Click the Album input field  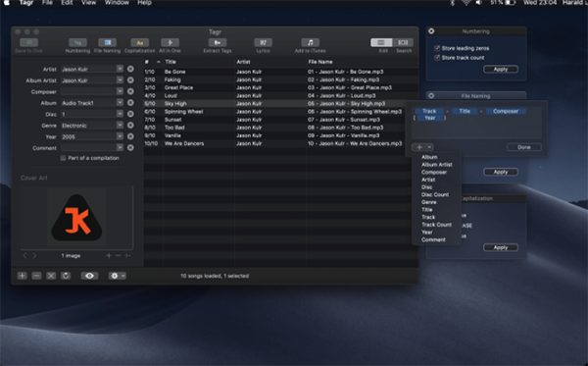click(x=88, y=103)
